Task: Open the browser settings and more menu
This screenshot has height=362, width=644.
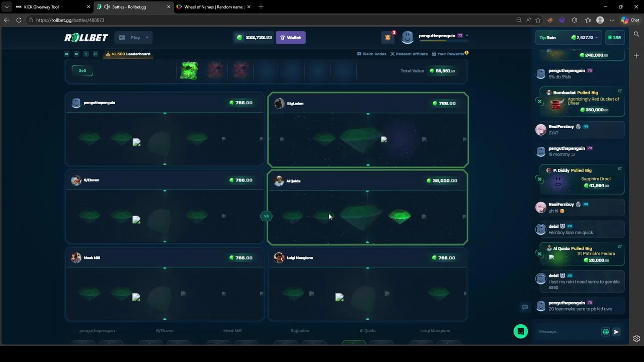Action: tap(612, 20)
